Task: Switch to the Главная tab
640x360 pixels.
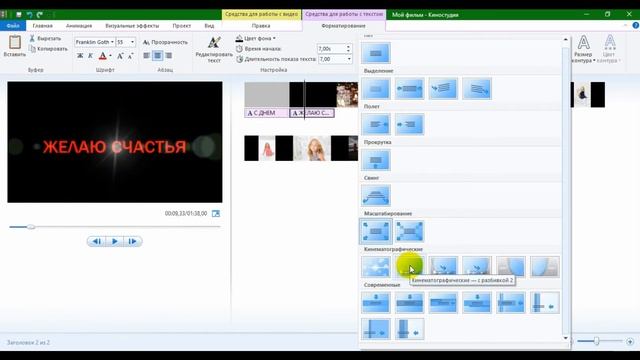Action: point(42,26)
